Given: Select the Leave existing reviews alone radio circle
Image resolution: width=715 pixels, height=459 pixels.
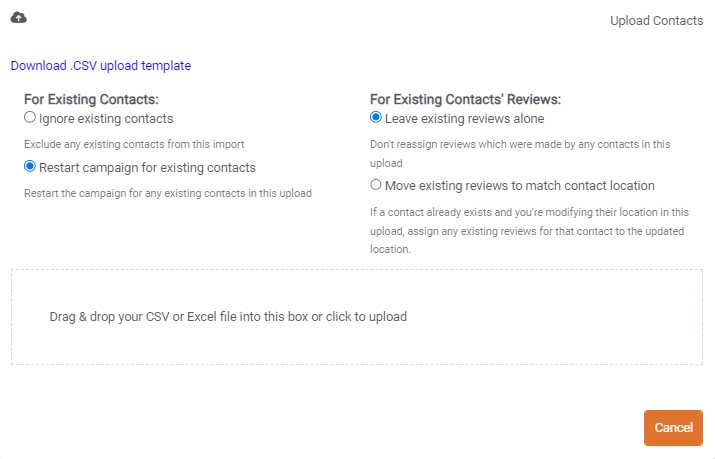Looking at the screenshot, I should coord(376,117).
